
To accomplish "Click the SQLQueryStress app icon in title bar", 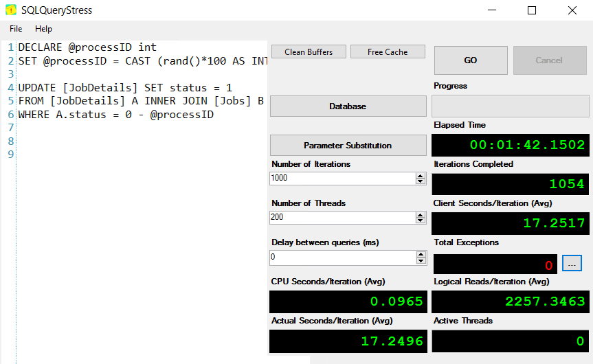I will 11,10.
